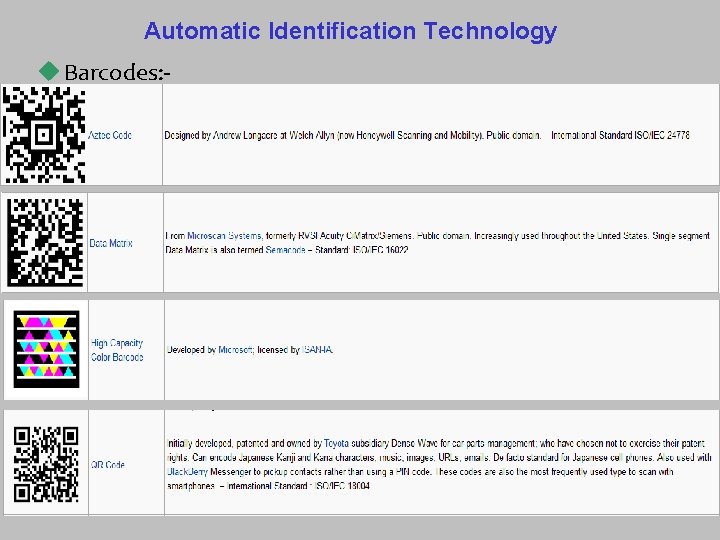This screenshot has width=720, height=540.
Task: Click the 'Barcodes:-' heading text
Action: coord(118,73)
